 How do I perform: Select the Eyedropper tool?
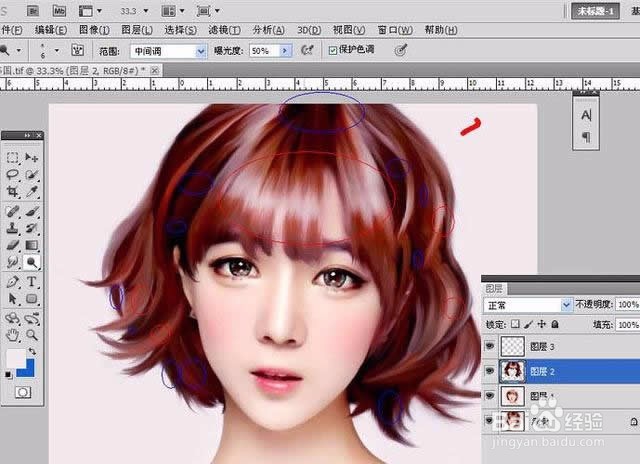click(31, 191)
